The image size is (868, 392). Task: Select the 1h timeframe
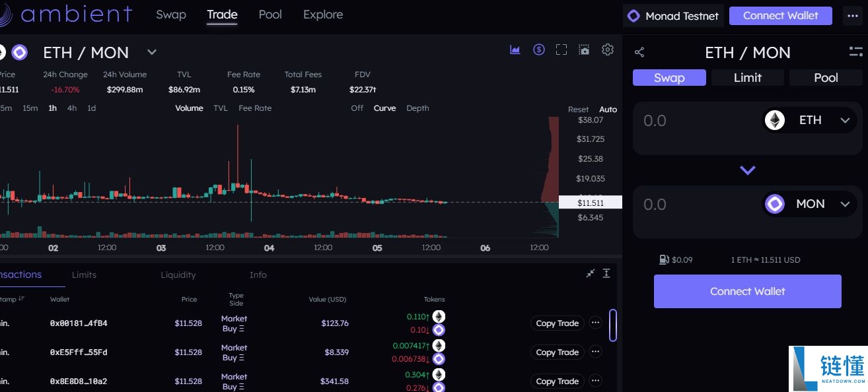coord(52,108)
